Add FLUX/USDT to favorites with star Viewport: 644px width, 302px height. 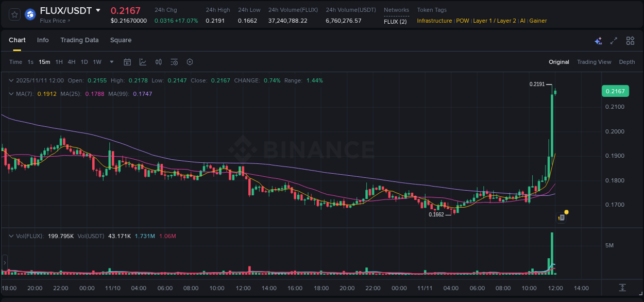13,14
